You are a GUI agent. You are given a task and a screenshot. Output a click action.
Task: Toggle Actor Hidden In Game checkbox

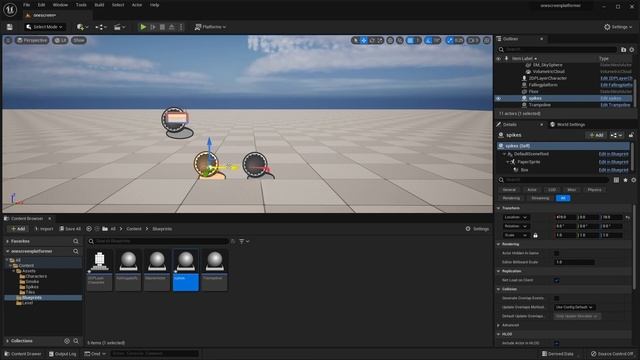pos(557,253)
